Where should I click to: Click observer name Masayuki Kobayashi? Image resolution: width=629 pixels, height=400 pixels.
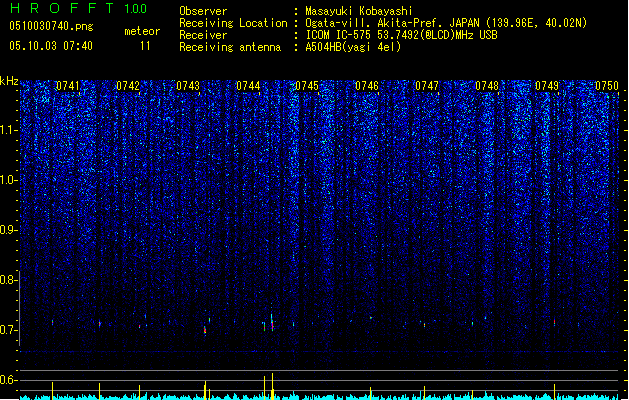tap(359, 11)
